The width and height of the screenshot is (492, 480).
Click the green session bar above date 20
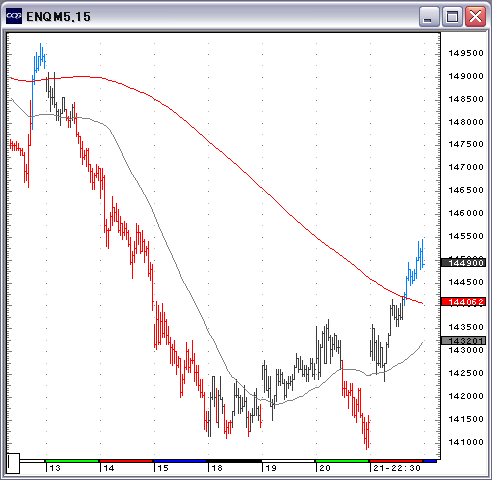[x=342, y=461]
